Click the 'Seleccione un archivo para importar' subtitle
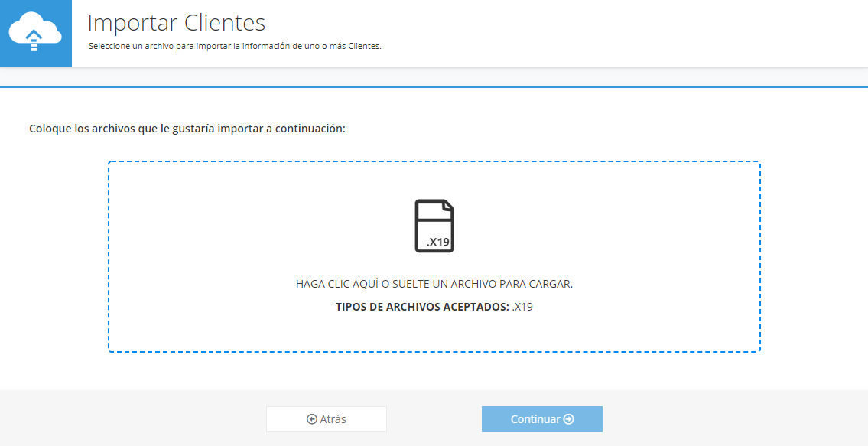The width and height of the screenshot is (868, 446). [235, 47]
